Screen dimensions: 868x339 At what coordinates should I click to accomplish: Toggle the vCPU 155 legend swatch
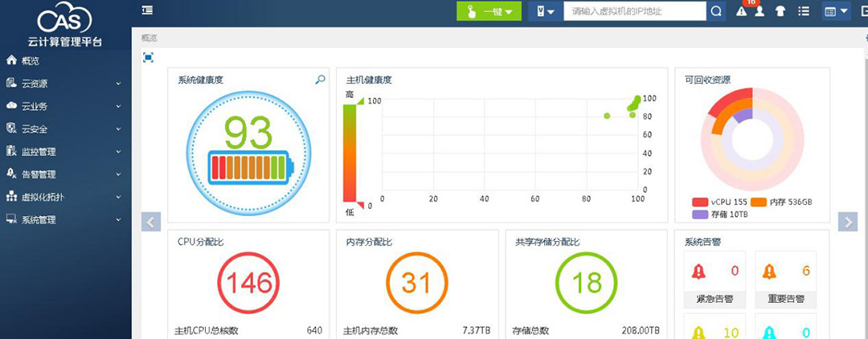click(700, 202)
